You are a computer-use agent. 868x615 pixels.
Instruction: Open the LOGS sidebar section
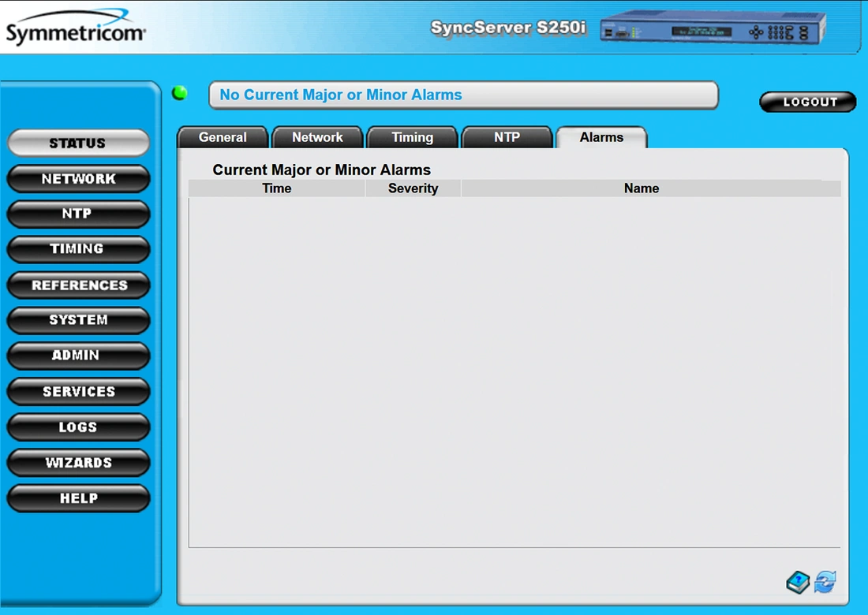79,427
